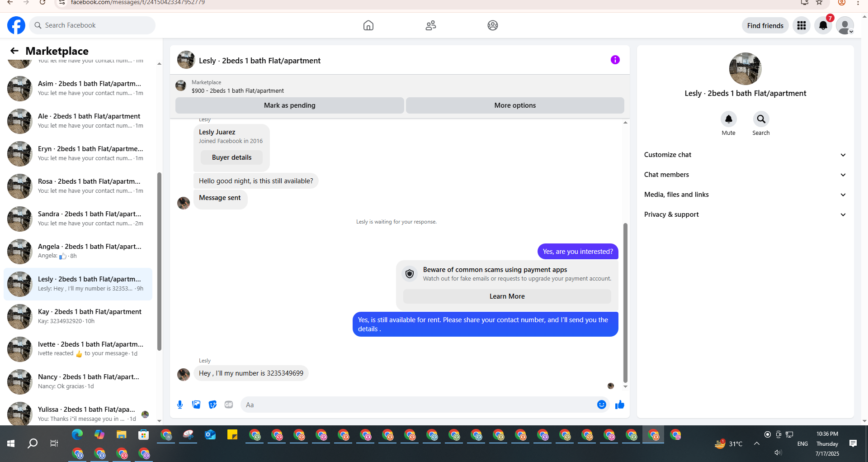Open the Facebook menu grid icon
The image size is (868, 462).
tap(802, 25)
